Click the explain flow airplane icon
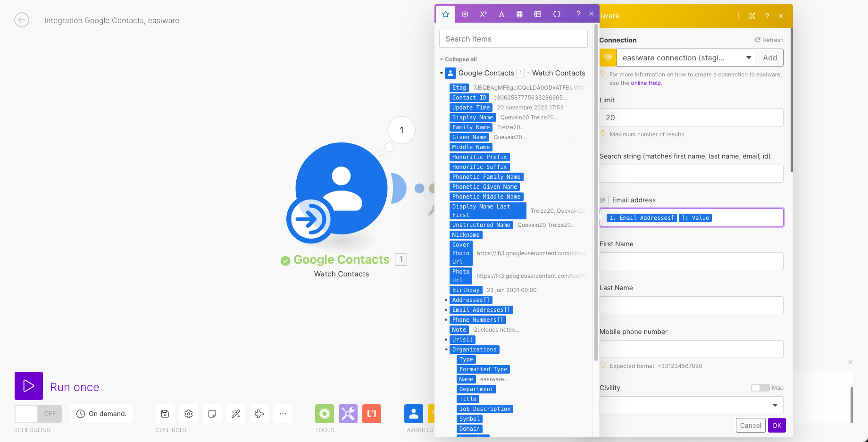The width and height of the screenshot is (868, 442). tap(259, 414)
